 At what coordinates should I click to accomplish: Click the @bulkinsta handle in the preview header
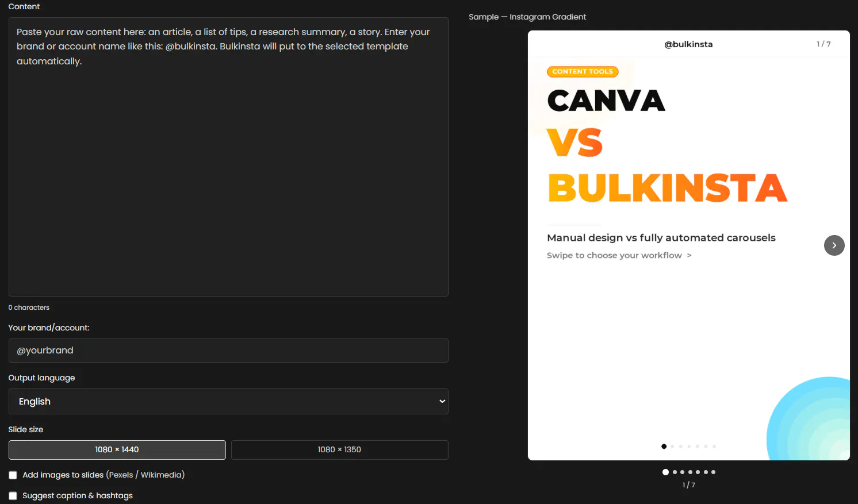tap(688, 44)
